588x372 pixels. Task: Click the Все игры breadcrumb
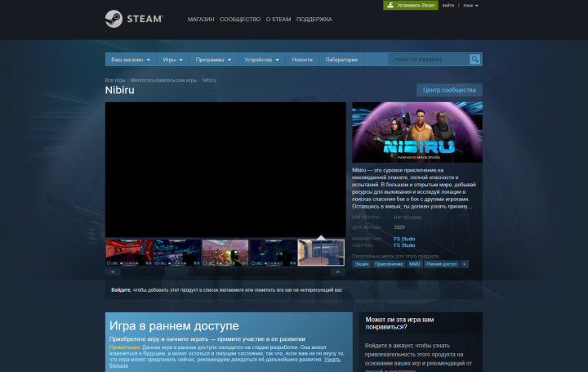(115, 80)
